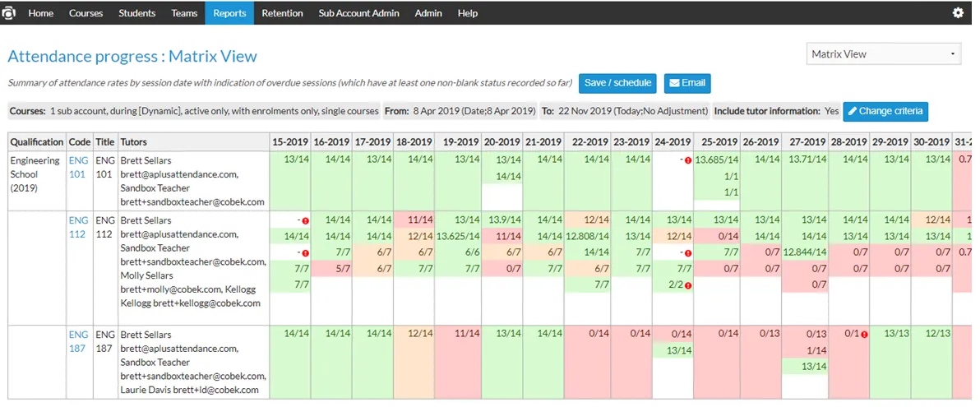The width and height of the screenshot is (980, 407).
Task: Click the Attendance progress page title
Action: 132,56
